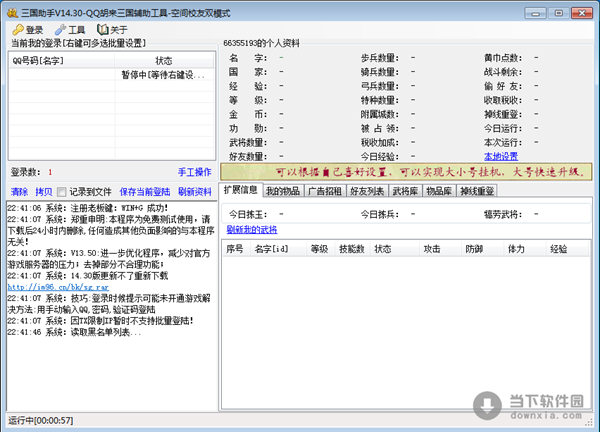Click the QQ号码[名字] column header
This screenshot has width=600, height=432.
62,60
